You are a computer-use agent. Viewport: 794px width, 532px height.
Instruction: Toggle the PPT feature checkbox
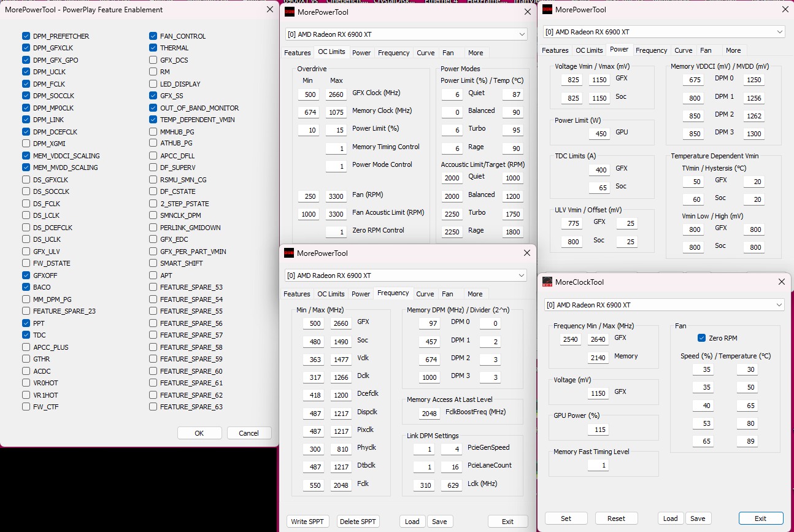(x=26, y=323)
